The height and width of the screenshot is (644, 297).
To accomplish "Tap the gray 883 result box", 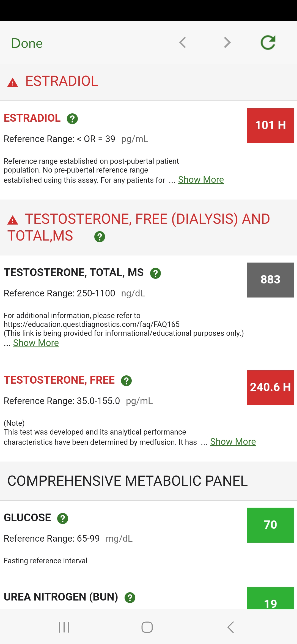I will click(270, 280).
